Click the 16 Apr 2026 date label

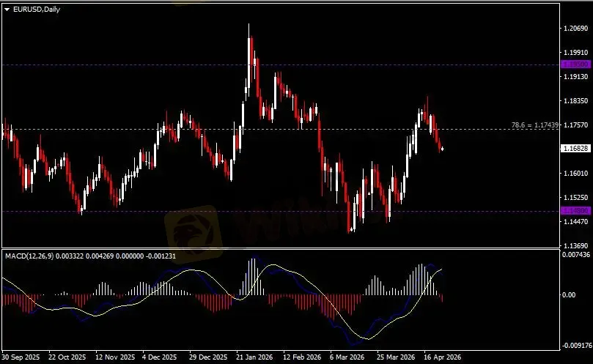pyautogui.click(x=442, y=358)
